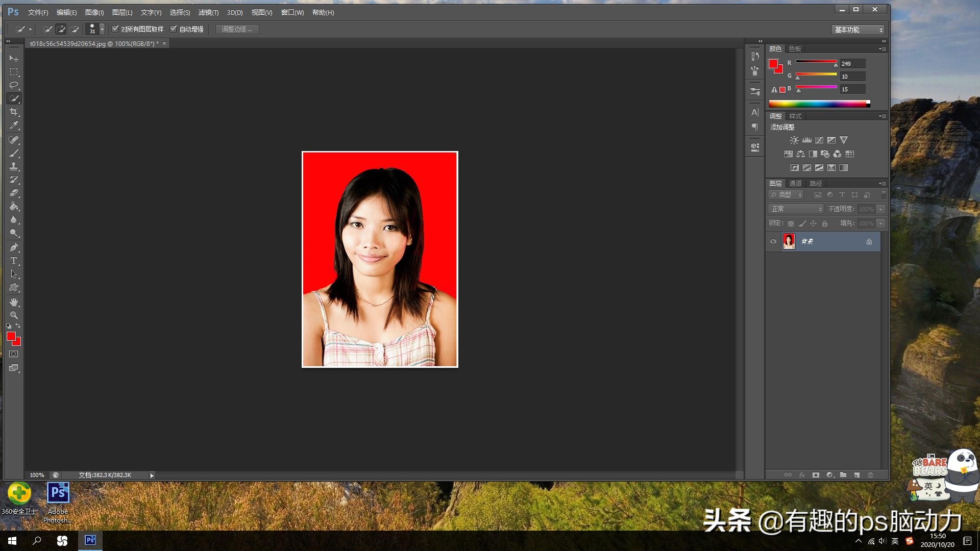Click the foreground color swatch in toolbar
Viewport: 980px width, 551px height.
pyautogui.click(x=11, y=336)
